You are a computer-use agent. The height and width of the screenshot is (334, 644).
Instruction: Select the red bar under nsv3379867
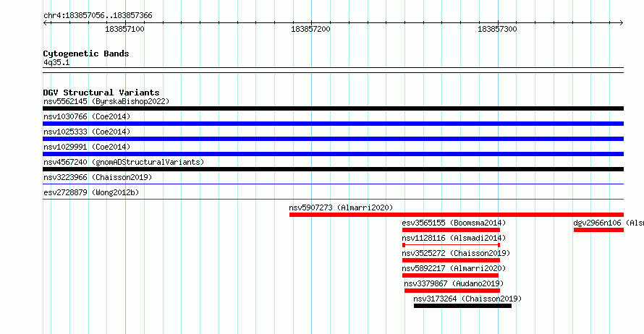point(452,291)
